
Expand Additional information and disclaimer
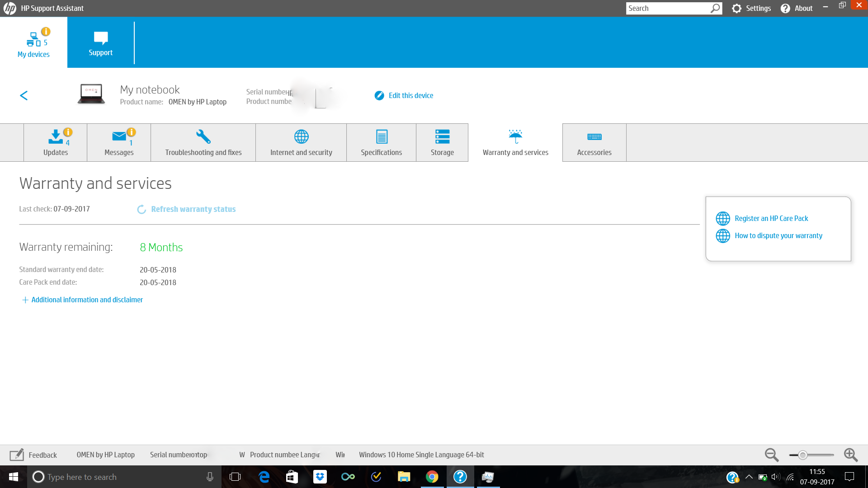[83, 300]
